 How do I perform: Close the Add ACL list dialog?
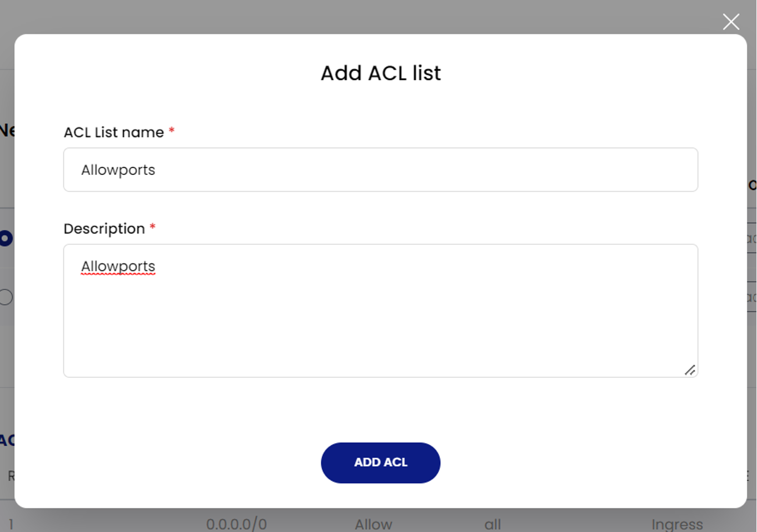point(731,22)
